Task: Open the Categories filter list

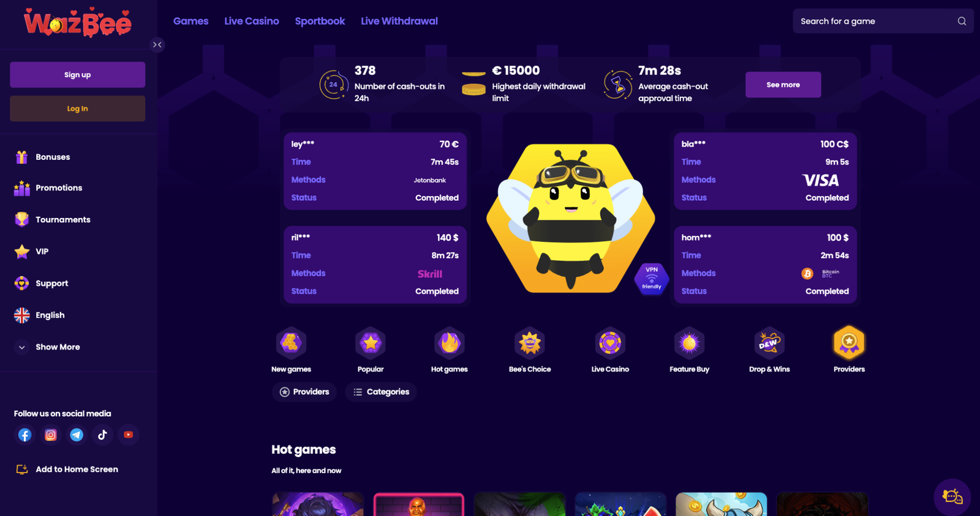Action: pos(381,392)
